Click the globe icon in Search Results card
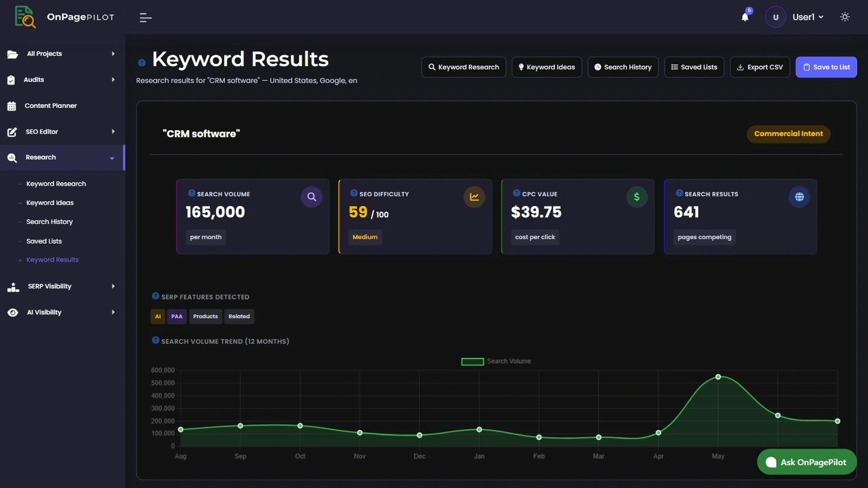 799,197
